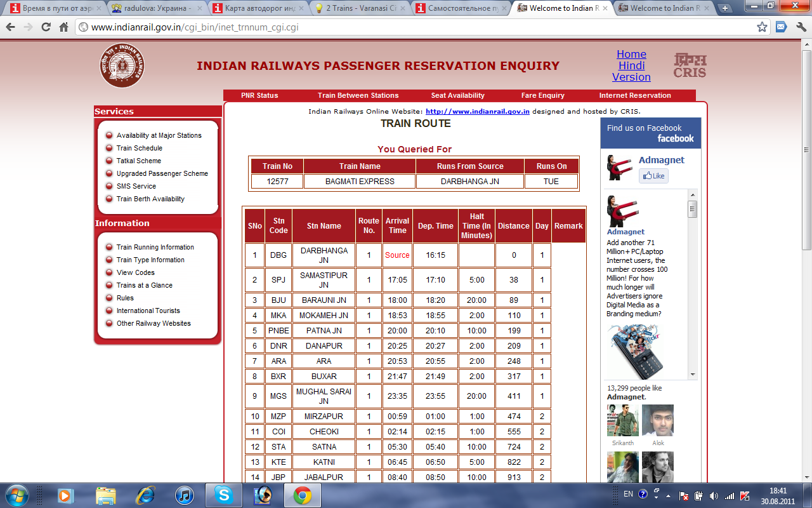Image resolution: width=812 pixels, height=508 pixels.
Task: Click the browser back arrow
Action: pyautogui.click(x=10, y=27)
